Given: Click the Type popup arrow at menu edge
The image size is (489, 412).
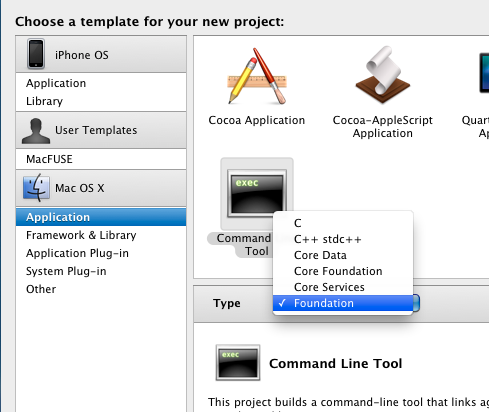Looking at the screenshot, I should click(x=416, y=303).
